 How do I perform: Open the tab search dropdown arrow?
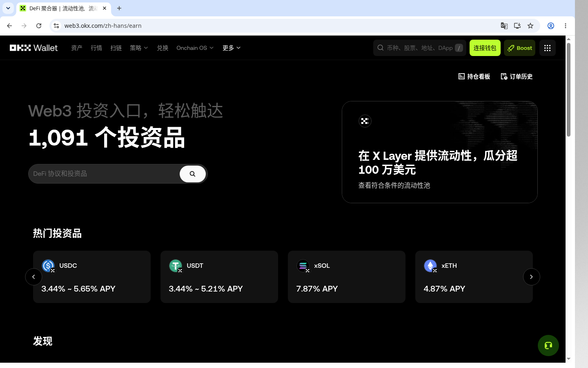tap(8, 8)
